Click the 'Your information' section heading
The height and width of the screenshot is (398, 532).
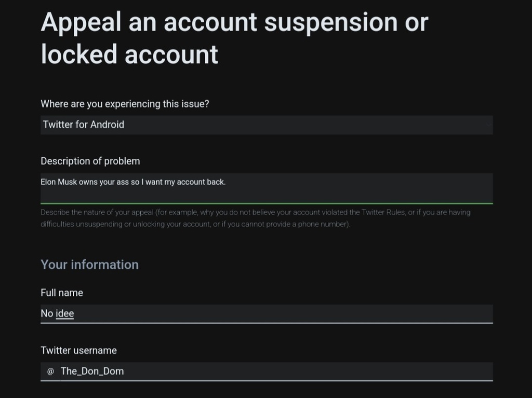[x=89, y=264]
